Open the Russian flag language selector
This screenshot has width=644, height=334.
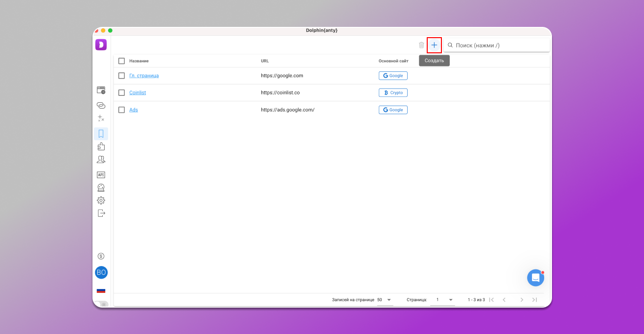point(101,290)
